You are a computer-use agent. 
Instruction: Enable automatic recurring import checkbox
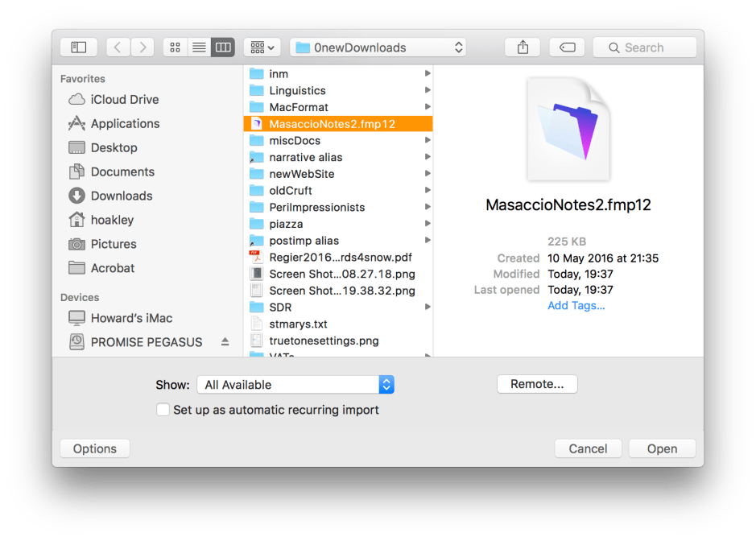pyautogui.click(x=163, y=410)
